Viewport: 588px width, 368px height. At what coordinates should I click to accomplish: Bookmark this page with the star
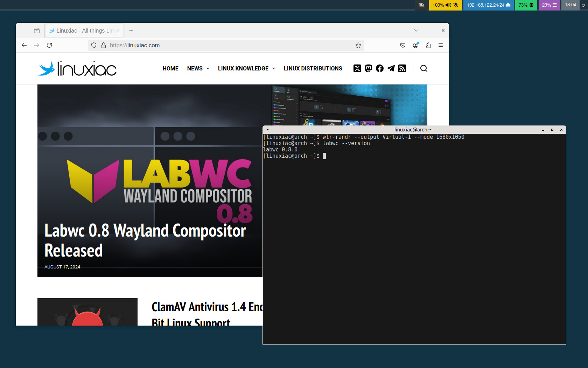358,45
